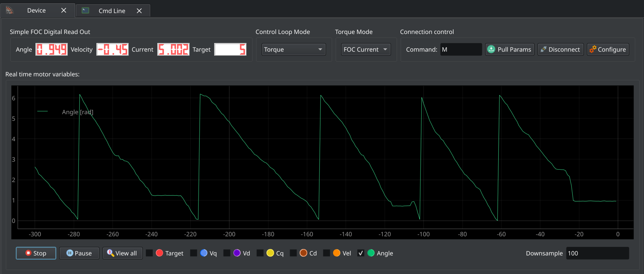
Task: Enable the Vel signal checkbox
Action: coord(327,253)
